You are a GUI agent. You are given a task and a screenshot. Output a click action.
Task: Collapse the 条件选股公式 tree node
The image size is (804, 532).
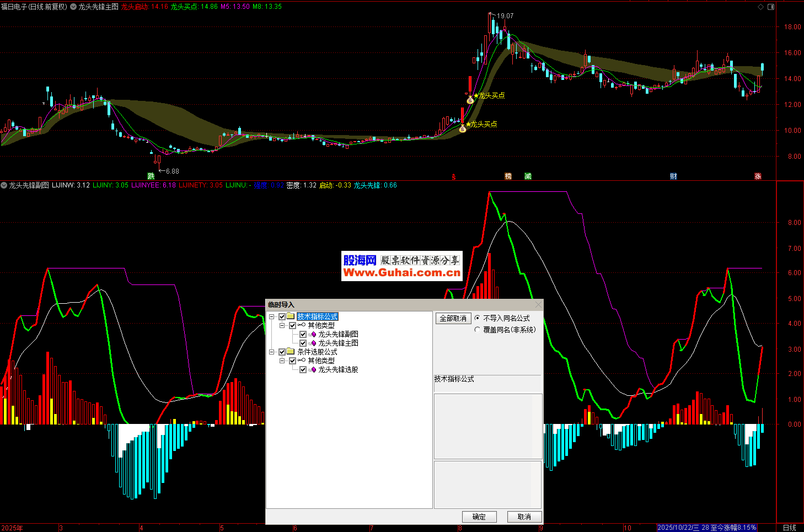coord(272,352)
